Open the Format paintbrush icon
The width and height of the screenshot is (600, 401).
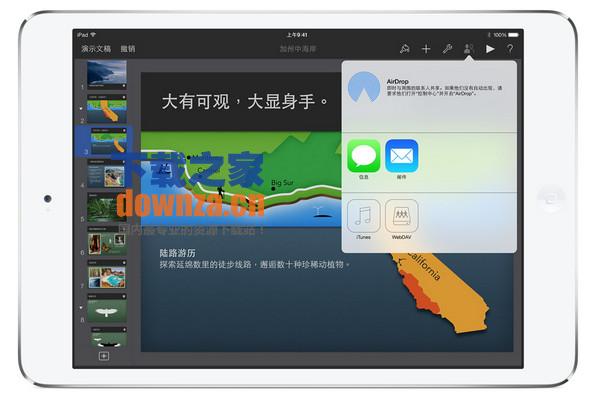404,49
